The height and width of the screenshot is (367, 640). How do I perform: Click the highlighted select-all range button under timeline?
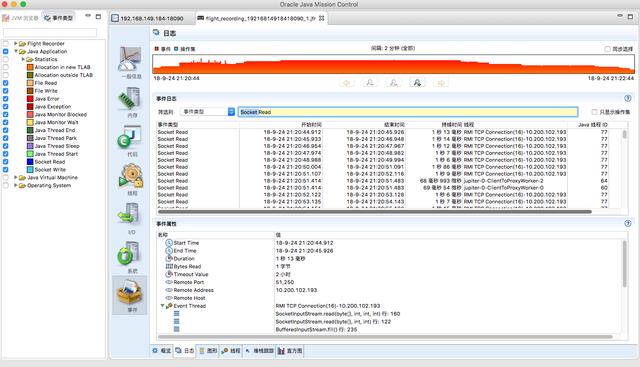[417, 83]
